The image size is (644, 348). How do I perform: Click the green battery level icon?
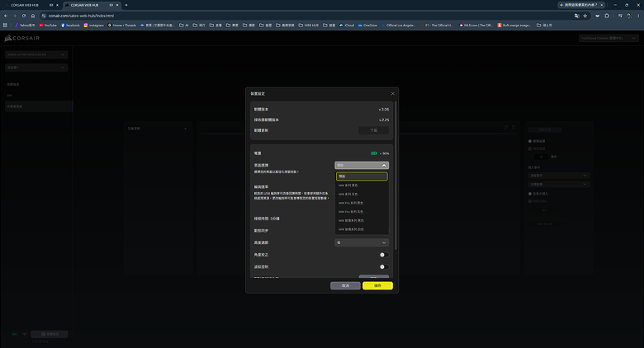pos(374,153)
